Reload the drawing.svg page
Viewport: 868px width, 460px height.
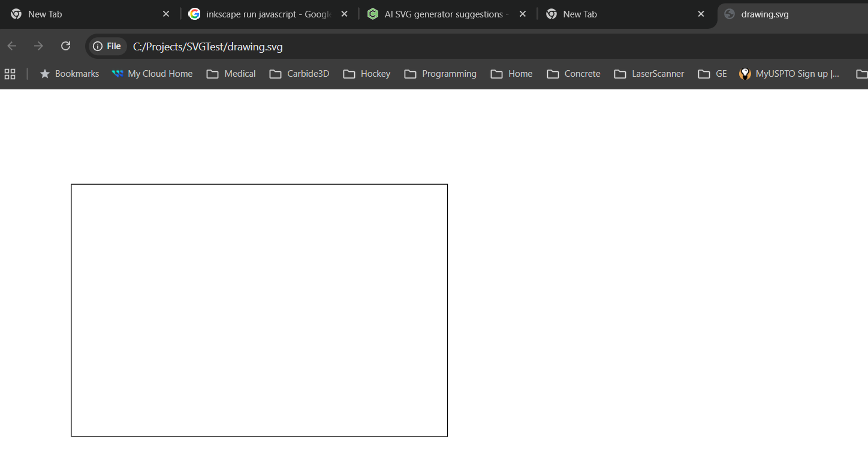click(66, 46)
